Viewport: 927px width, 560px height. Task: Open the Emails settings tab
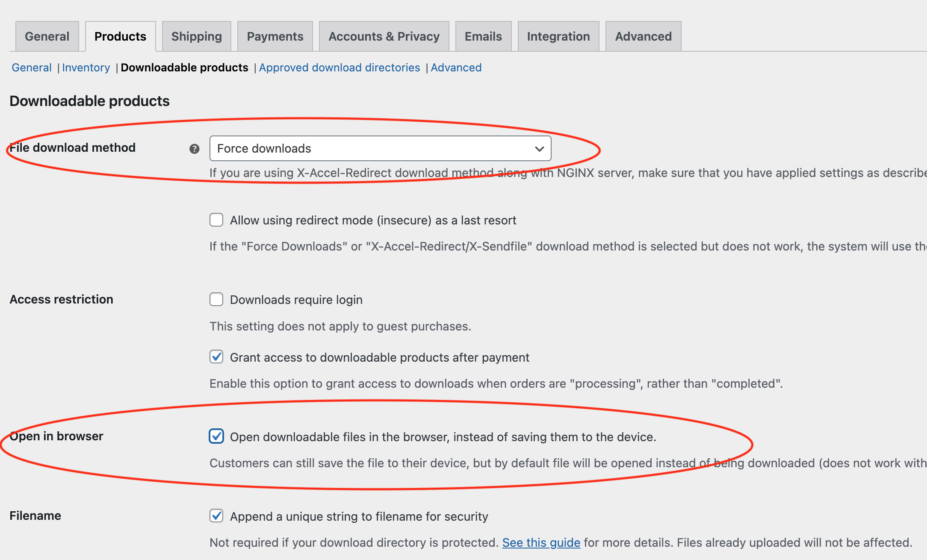(x=483, y=36)
